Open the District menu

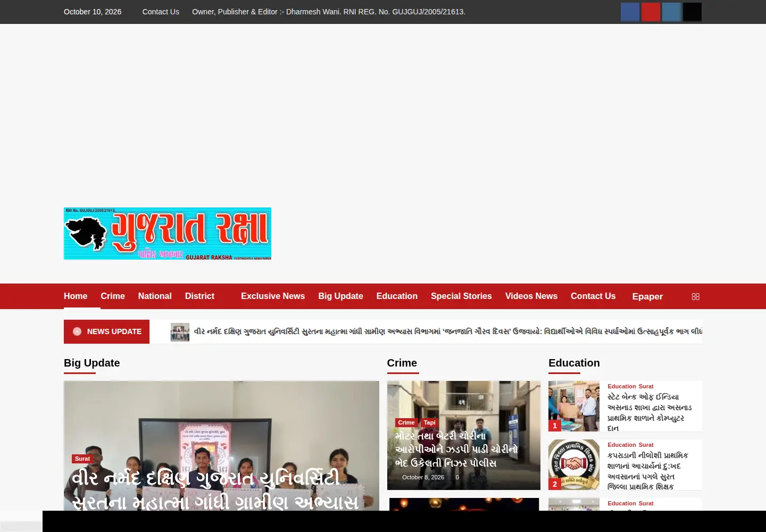[199, 296]
